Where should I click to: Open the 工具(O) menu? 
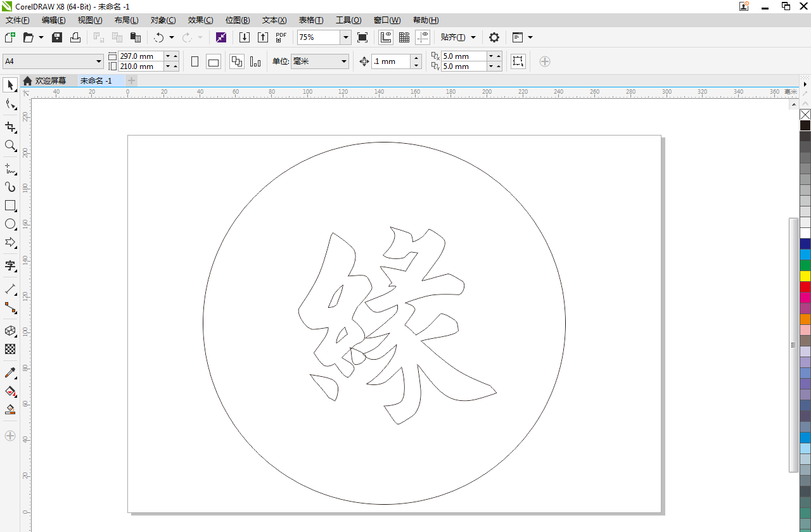tap(348, 20)
